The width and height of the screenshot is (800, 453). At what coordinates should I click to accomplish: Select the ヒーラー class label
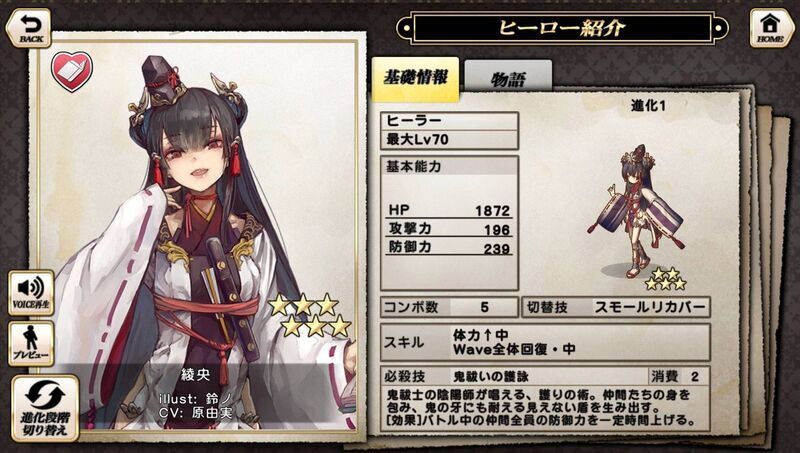pyautogui.click(x=449, y=121)
